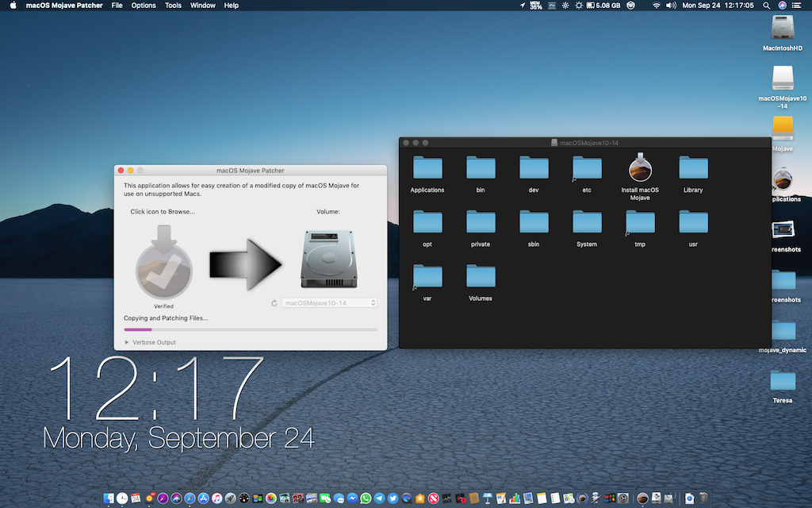Open Spotlight search magnifier in menu bar

[x=767, y=6]
